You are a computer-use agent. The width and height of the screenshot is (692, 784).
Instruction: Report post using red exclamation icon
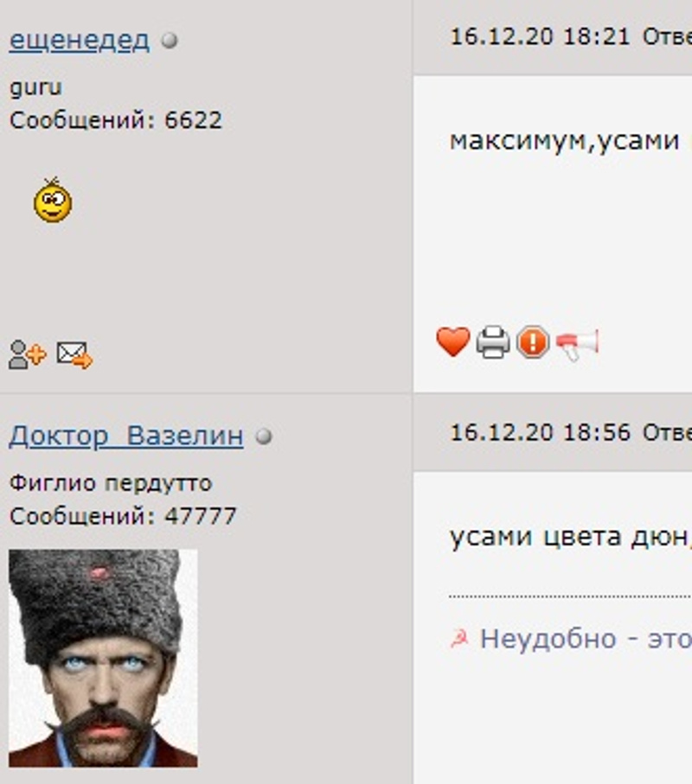(533, 342)
